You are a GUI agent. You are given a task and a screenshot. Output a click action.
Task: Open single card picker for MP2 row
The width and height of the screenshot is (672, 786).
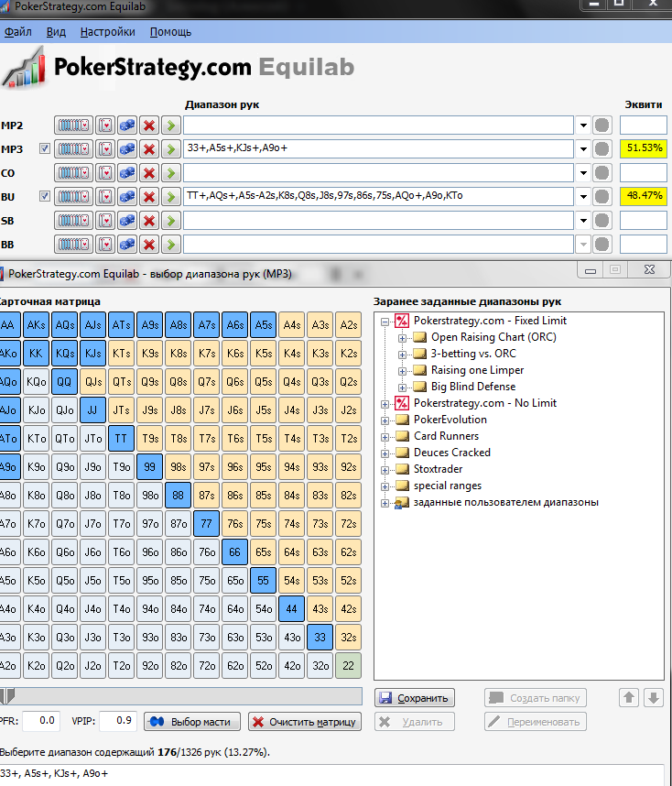click(x=105, y=126)
